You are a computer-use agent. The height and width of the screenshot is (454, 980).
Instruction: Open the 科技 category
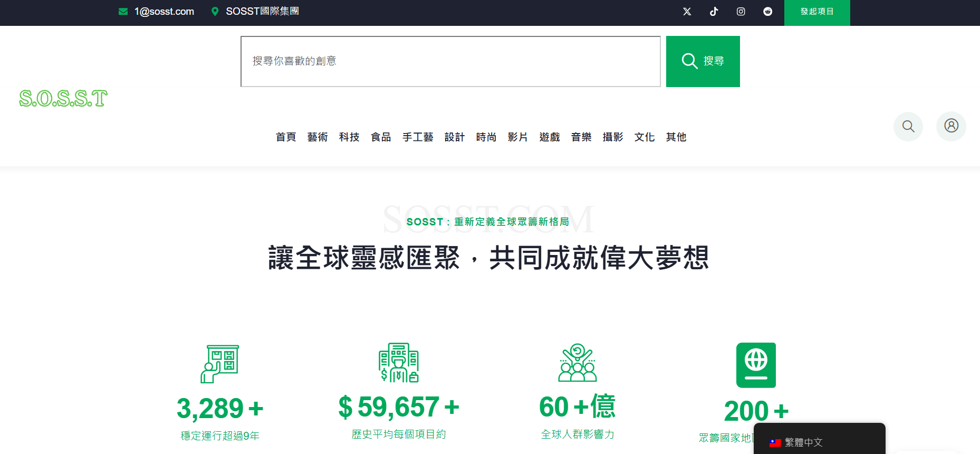349,137
